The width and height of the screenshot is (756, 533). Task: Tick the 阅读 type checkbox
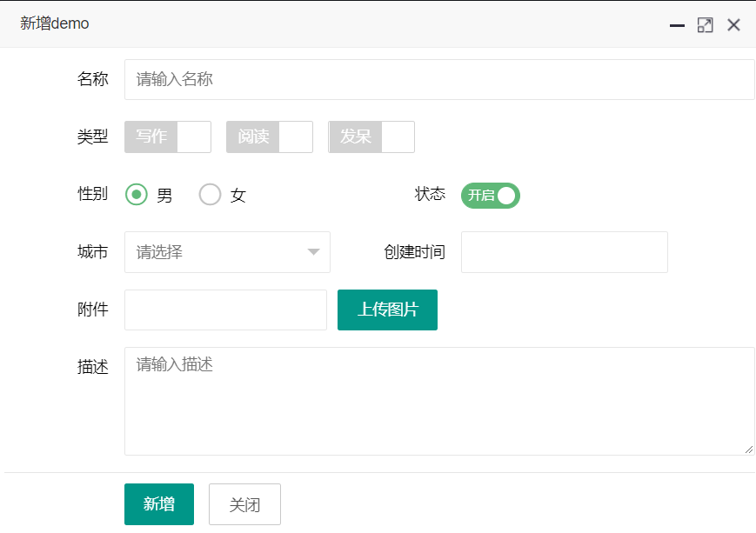(x=270, y=137)
